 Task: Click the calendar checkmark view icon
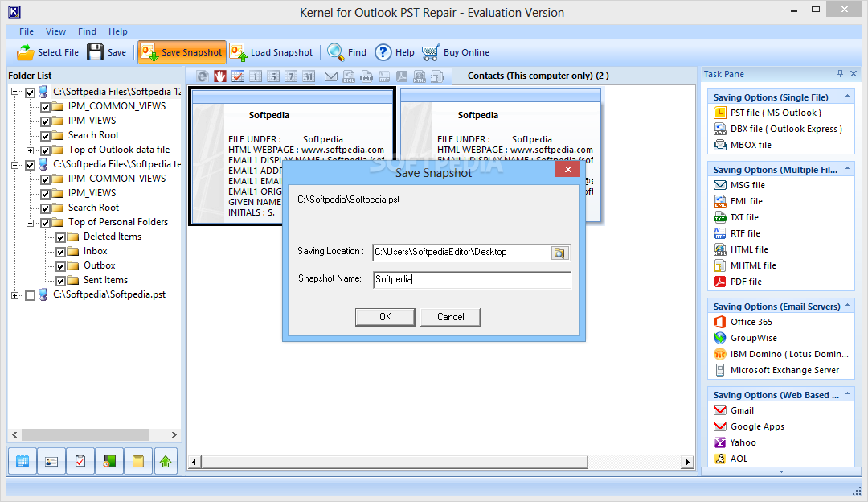coord(238,76)
